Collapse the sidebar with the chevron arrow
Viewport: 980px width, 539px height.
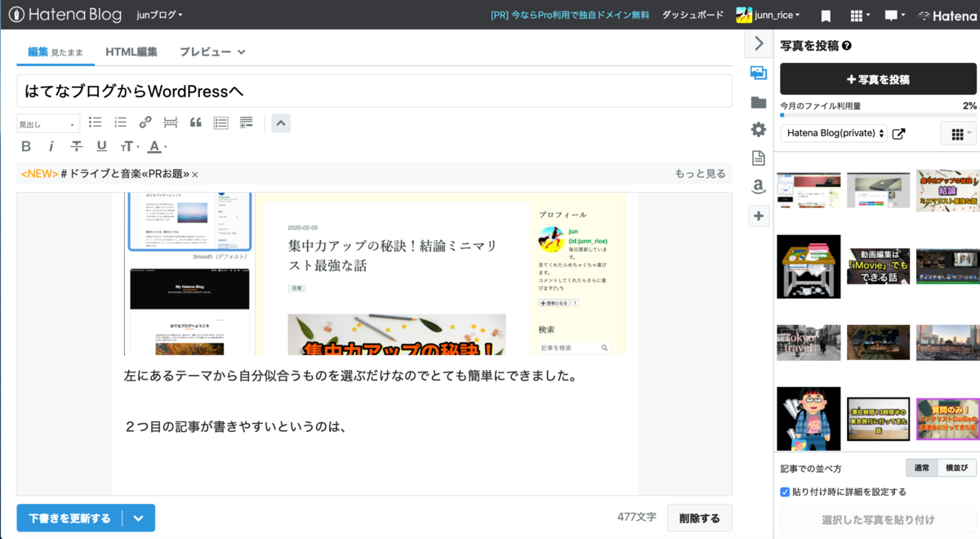759,43
